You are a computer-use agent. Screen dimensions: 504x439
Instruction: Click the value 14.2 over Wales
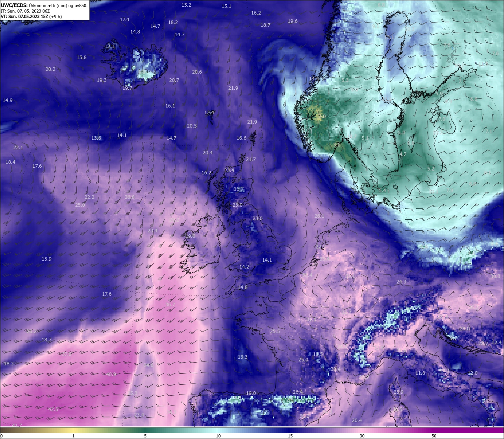[x=244, y=267]
